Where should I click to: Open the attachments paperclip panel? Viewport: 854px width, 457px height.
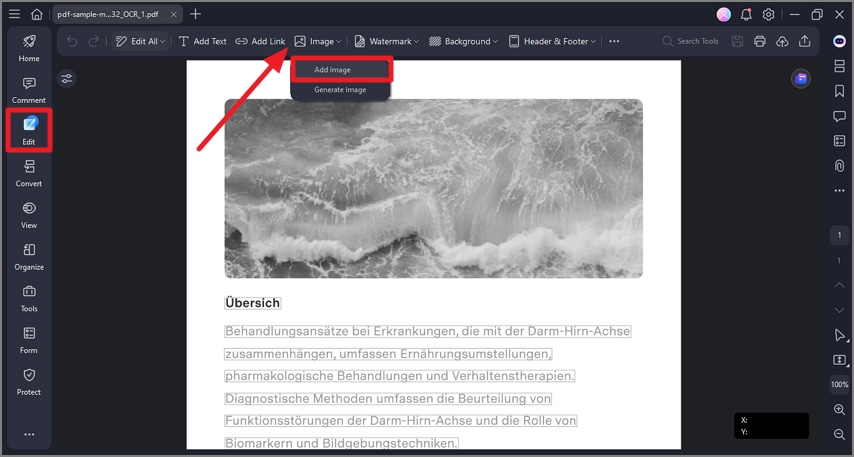pos(839,166)
